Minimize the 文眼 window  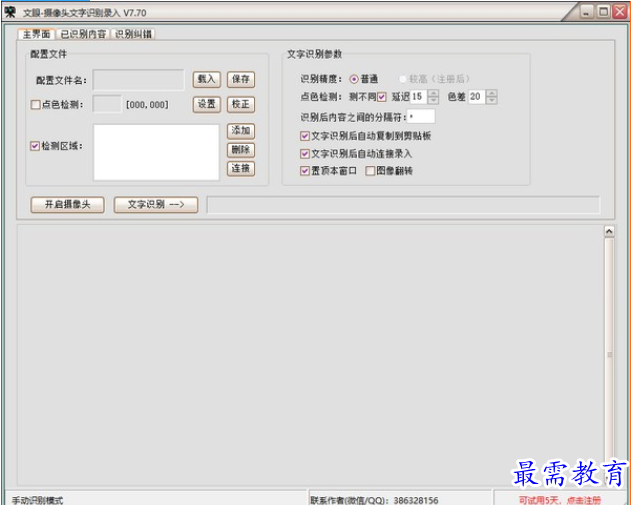(x=587, y=12)
